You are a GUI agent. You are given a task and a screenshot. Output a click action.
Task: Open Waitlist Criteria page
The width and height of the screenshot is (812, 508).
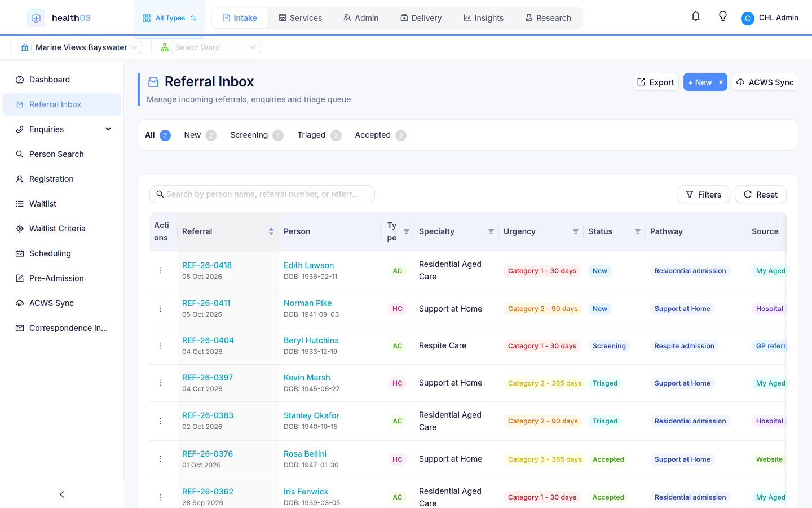coord(62,229)
